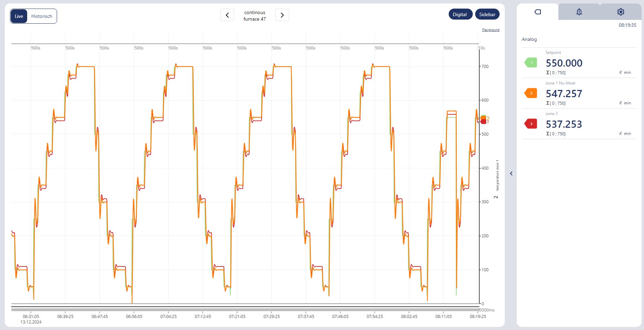Go to previous furnace with left chevron

pyautogui.click(x=227, y=15)
